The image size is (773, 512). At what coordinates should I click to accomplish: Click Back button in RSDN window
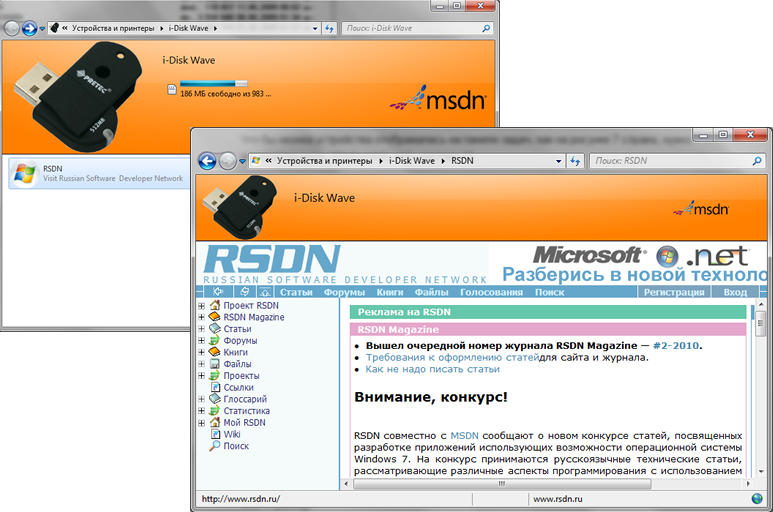pos(207,161)
